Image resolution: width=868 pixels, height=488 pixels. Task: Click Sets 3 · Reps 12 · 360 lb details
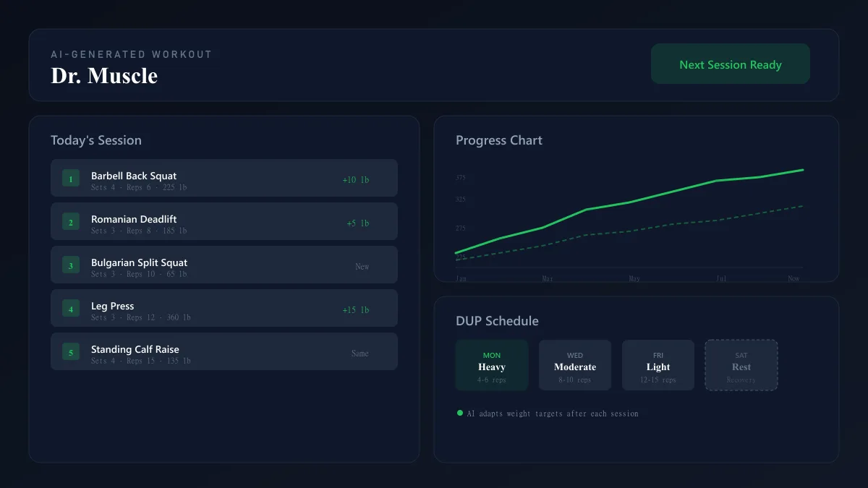pyautogui.click(x=141, y=317)
